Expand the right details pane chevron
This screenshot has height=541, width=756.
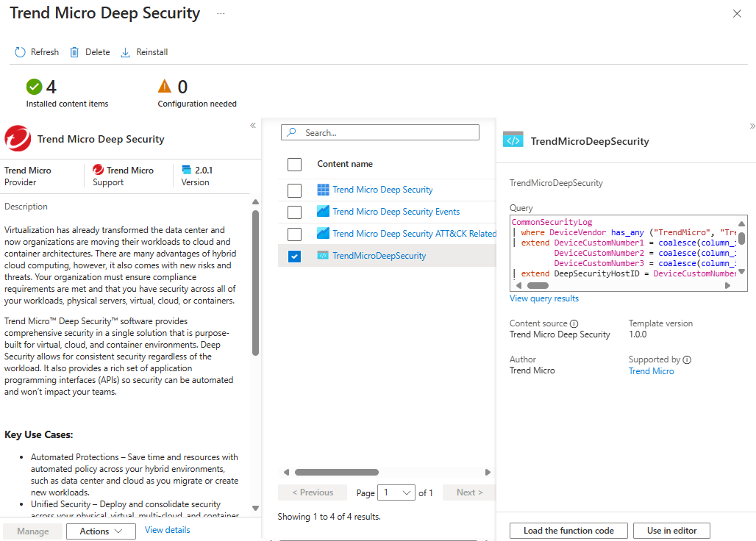[x=752, y=126]
